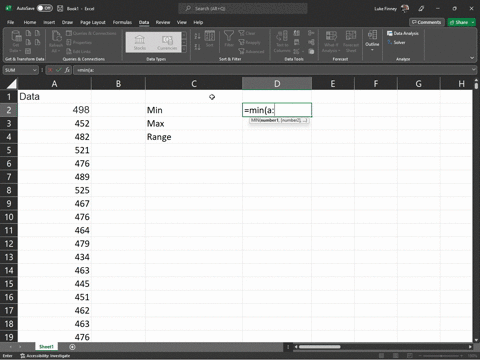Viewport: 480px width, 360px height.
Task: Reapply the filter
Action: [x=249, y=42]
